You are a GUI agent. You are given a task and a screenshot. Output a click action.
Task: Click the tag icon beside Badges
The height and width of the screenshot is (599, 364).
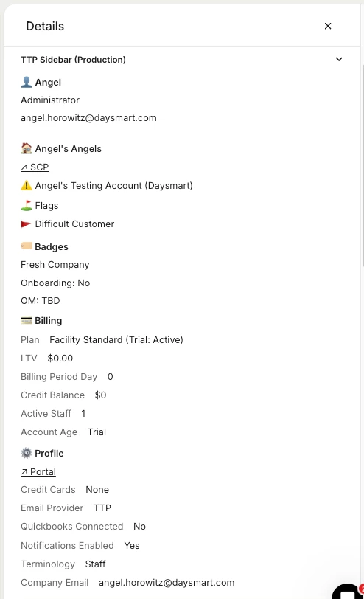click(x=27, y=246)
